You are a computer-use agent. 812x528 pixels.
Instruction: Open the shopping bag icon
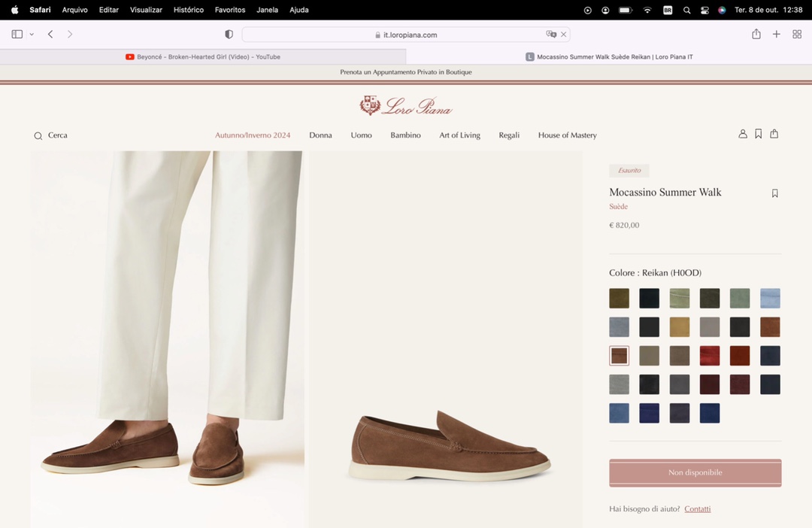(x=774, y=134)
